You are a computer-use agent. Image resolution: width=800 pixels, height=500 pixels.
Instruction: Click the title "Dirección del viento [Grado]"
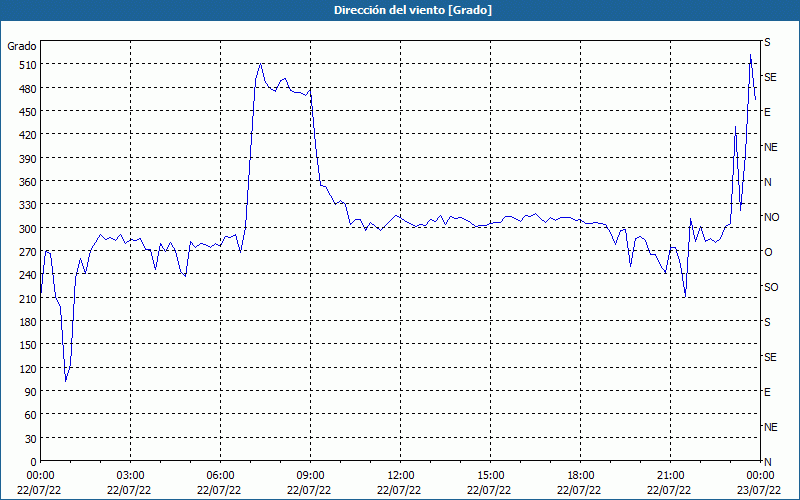[413, 10]
